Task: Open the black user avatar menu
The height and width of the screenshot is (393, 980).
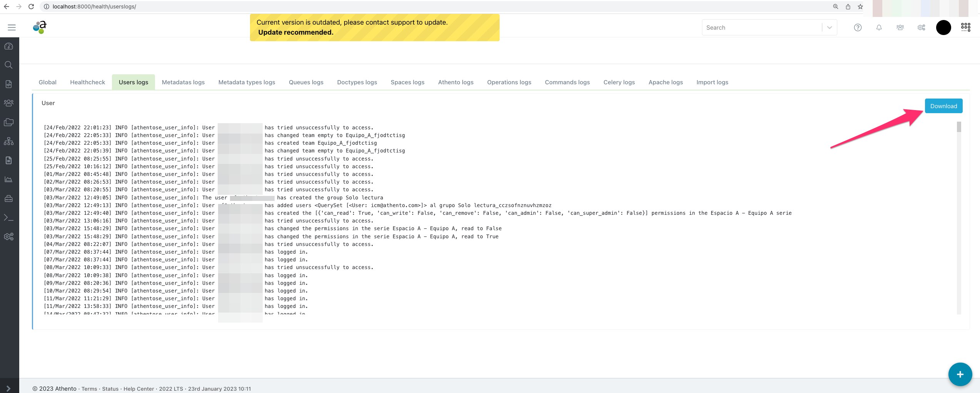Action: (943, 27)
